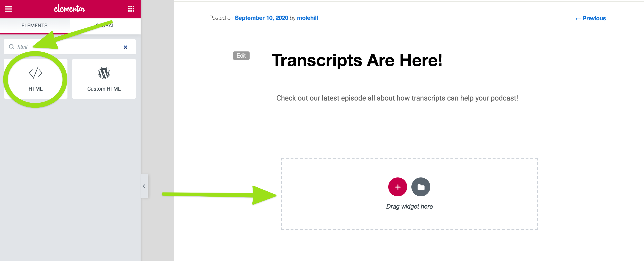The image size is (644, 261).
Task: Click the Edit button beside the title
Action: [241, 55]
